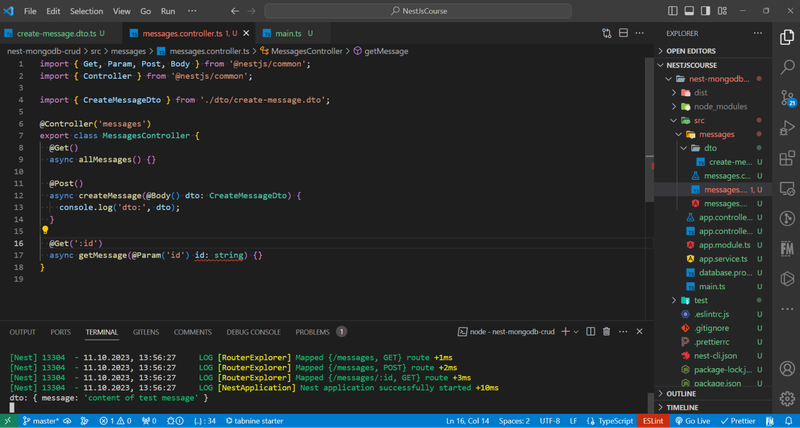
Task: Click getMessage in the breadcrumb
Action: [x=386, y=51]
